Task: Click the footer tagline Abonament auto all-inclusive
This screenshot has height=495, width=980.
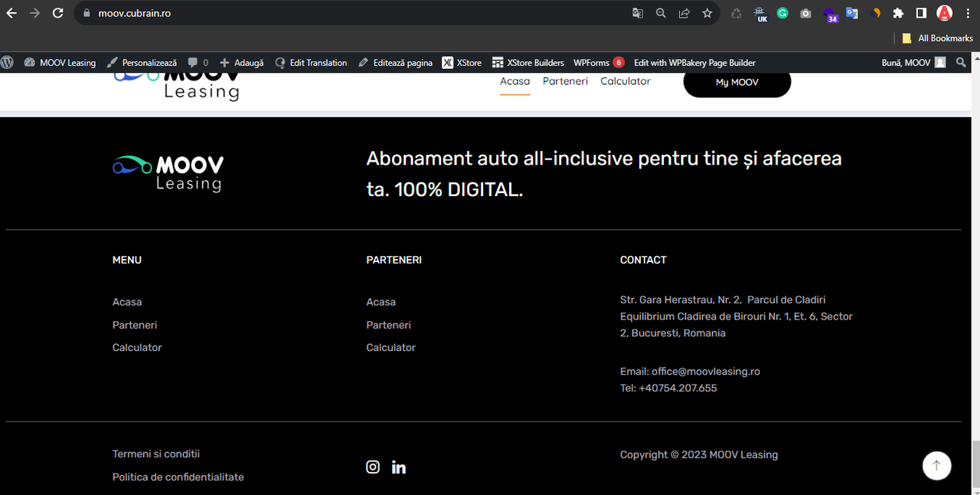Action: tap(604, 174)
